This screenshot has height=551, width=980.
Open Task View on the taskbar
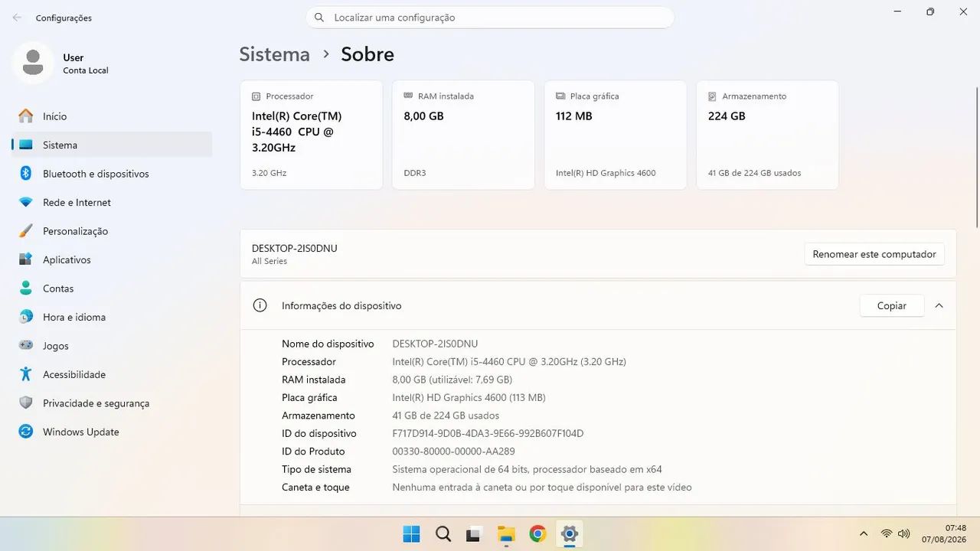[474, 534]
